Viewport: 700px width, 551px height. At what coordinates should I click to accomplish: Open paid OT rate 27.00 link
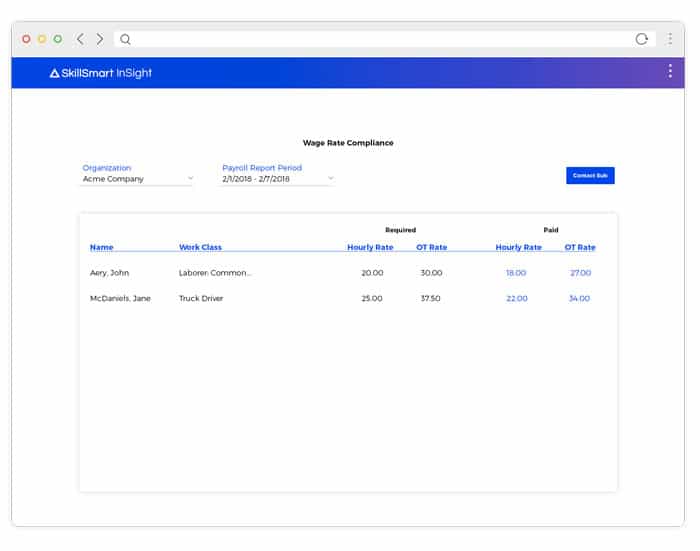point(580,273)
